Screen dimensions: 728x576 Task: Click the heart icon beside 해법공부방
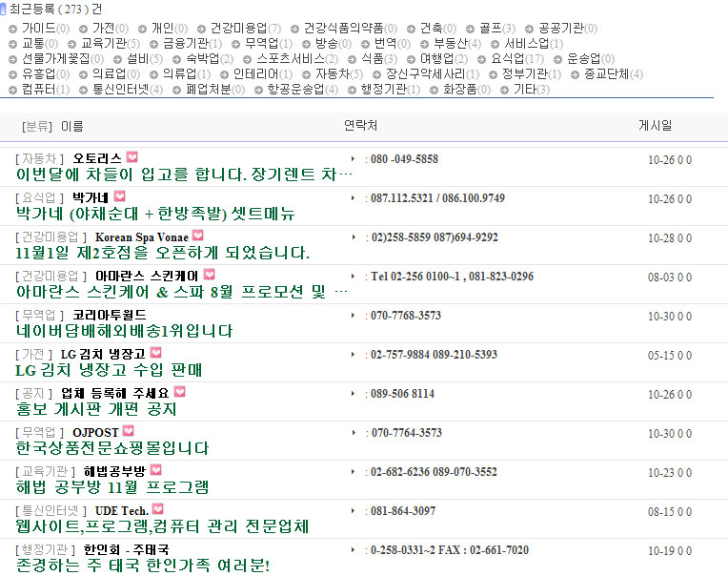pyautogui.click(x=156, y=470)
